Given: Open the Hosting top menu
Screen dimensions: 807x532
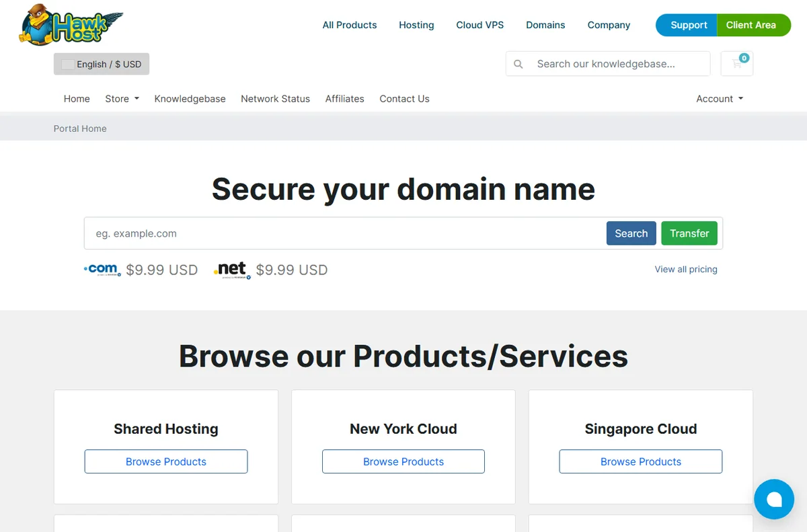Looking at the screenshot, I should click(416, 25).
